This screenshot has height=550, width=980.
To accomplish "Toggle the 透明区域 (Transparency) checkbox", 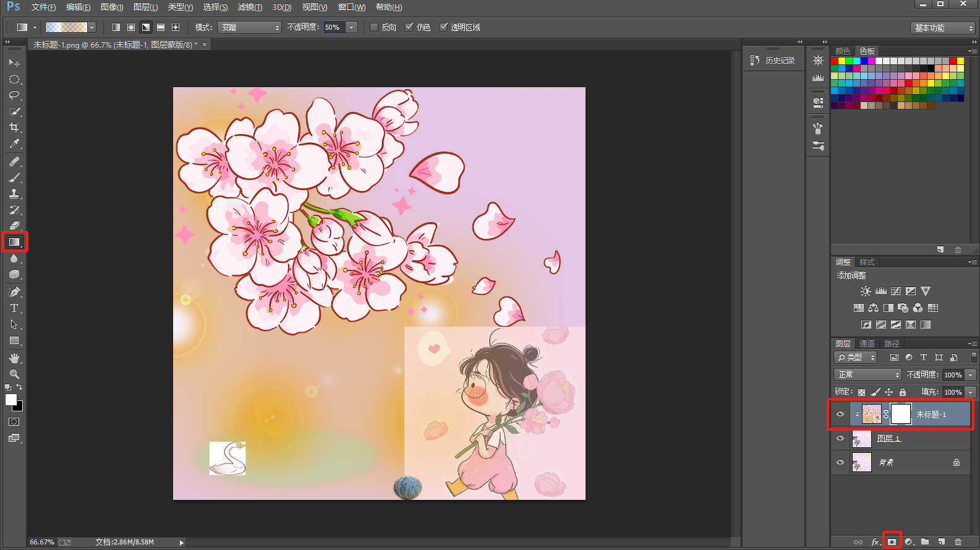I will tap(443, 27).
